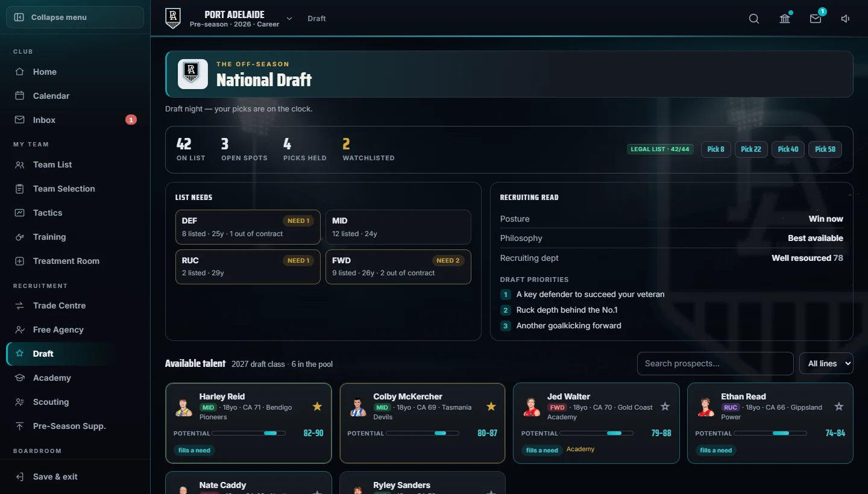The image size is (868, 494).
Task: Click the Trade Centre arrows icon
Action: (20, 305)
